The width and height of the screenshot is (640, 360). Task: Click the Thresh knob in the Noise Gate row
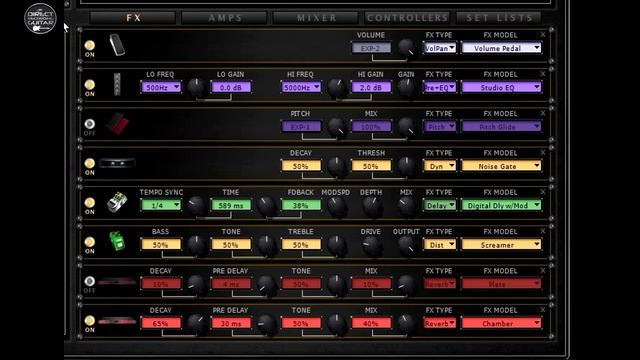click(x=406, y=165)
